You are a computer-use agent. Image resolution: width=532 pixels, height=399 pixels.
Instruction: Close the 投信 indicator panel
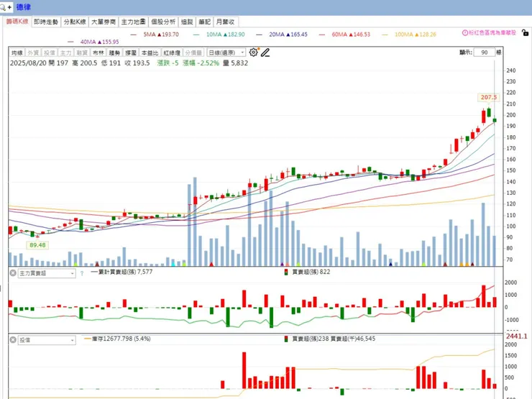tap(13, 339)
